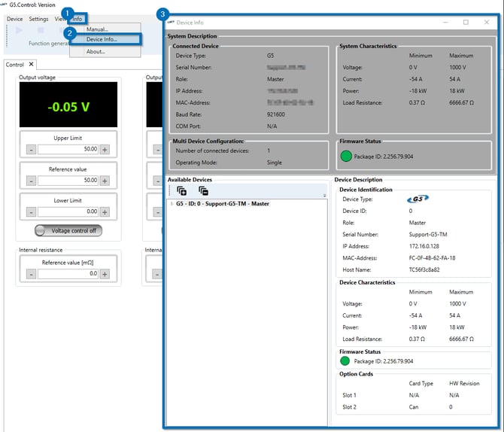Click the stop toolbar icon
This screenshot has width=504, height=432.
click(x=41, y=30)
